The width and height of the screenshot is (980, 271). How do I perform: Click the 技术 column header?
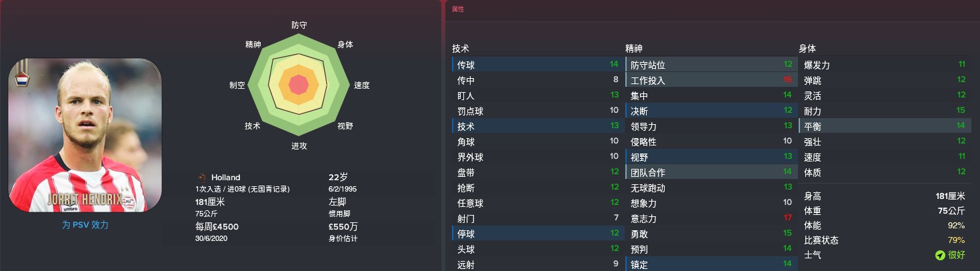point(461,49)
